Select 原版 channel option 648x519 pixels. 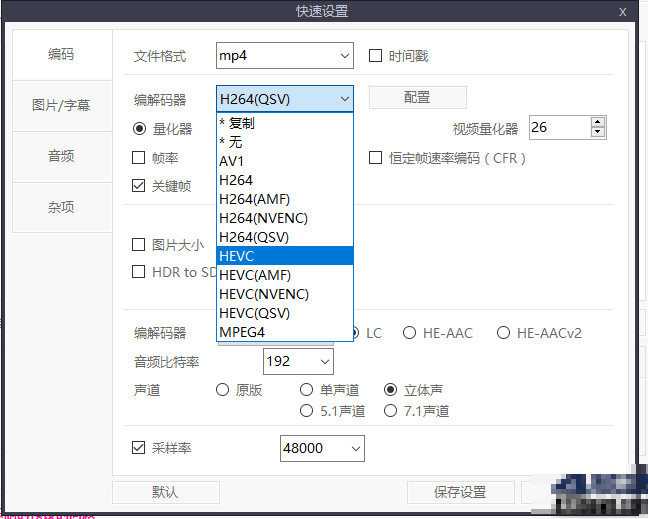(x=222, y=390)
